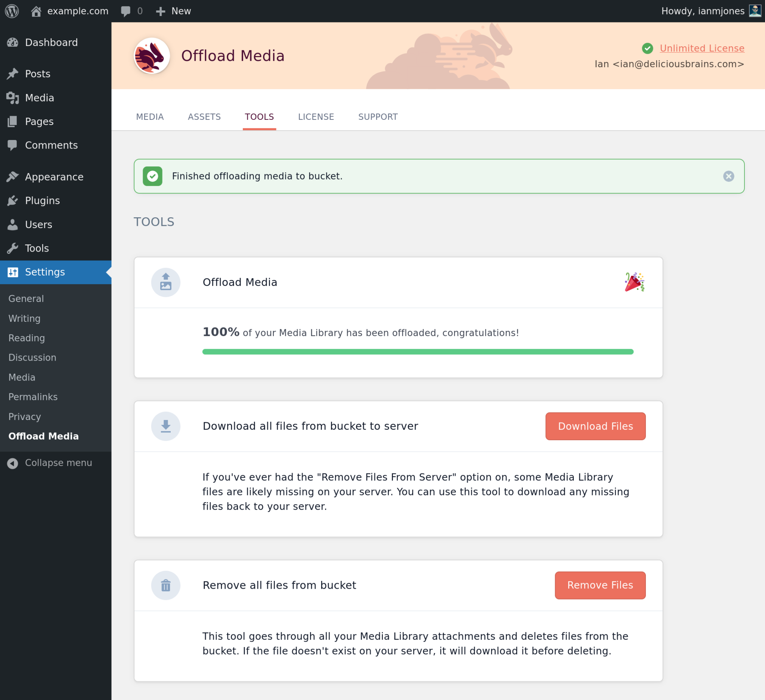Screen dimensions: 765x700
Task: Switch to the ASSETS tab
Action: 204,117
